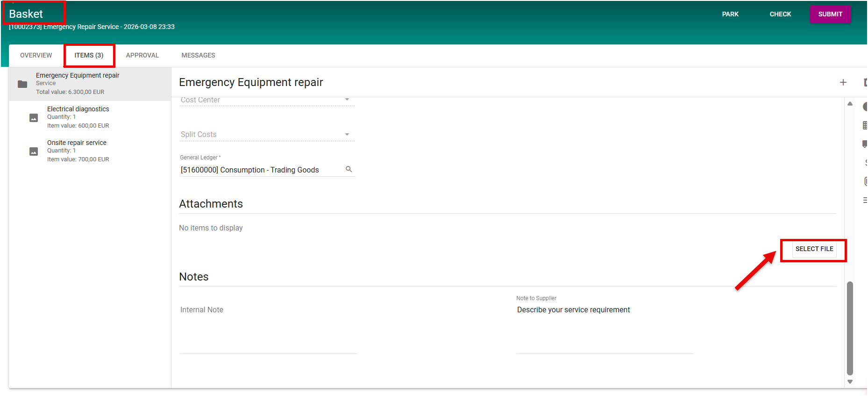
Task: Click Select File to add attachment
Action: coord(814,249)
